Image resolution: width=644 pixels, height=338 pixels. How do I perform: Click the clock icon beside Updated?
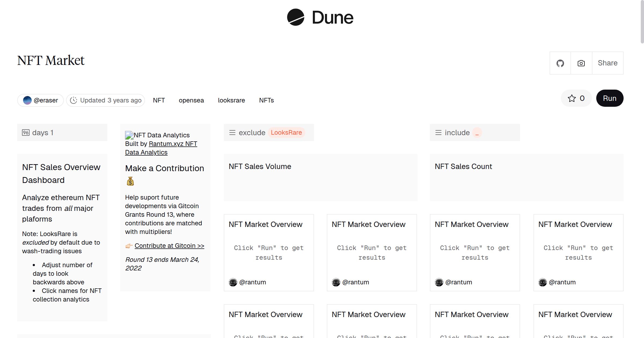pos(74,100)
